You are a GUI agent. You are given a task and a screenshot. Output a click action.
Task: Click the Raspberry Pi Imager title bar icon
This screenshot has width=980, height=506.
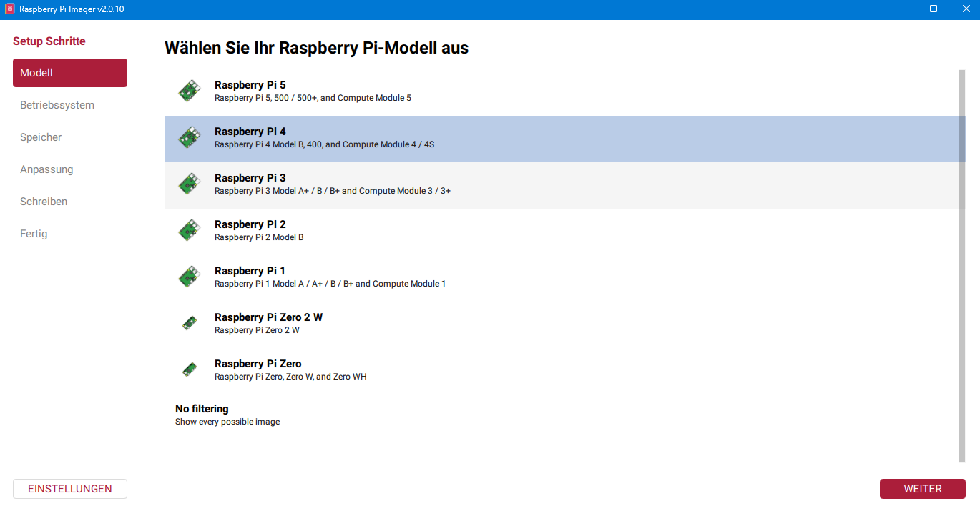[9, 9]
